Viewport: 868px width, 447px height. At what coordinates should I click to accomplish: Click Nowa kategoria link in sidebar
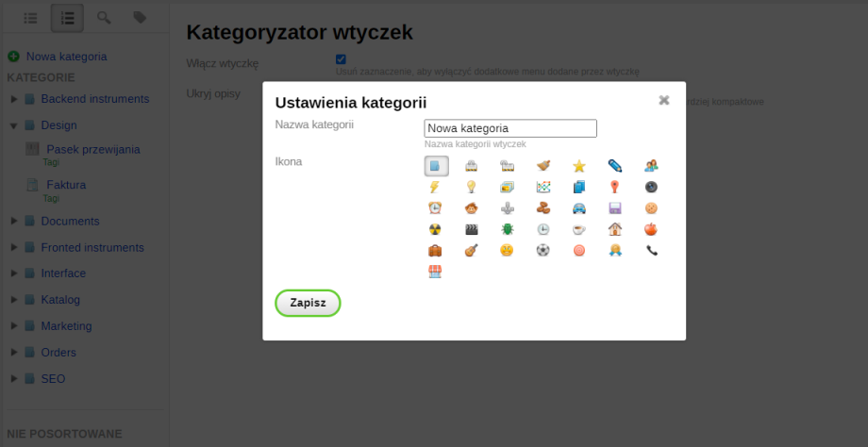[66, 57]
